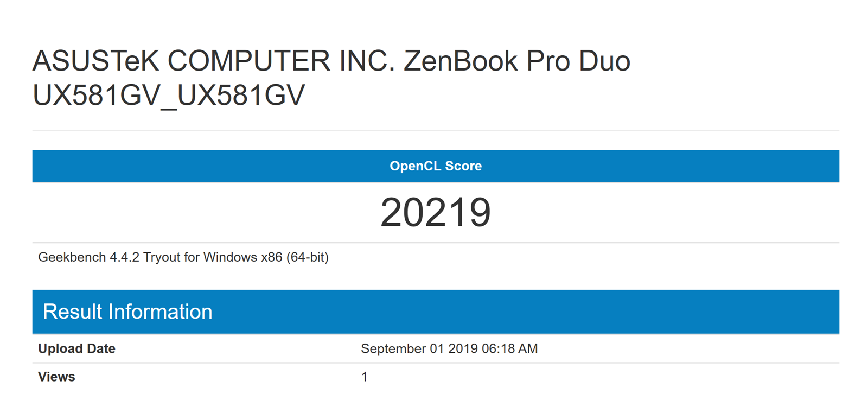Image resolution: width=868 pixels, height=400 pixels.
Task: Click the Windows x86 (64-bit) platform text
Action: tap(266, 257)
